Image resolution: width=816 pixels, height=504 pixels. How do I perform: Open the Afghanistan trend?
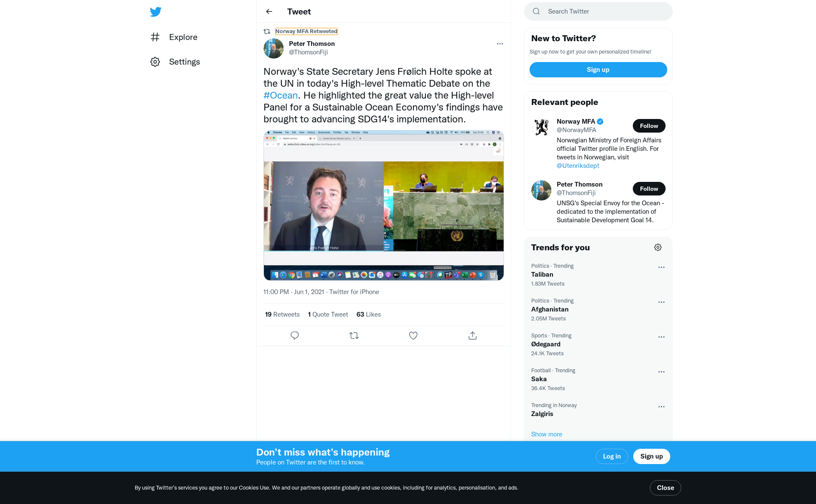pyautogui.click(x=598, y=309)
